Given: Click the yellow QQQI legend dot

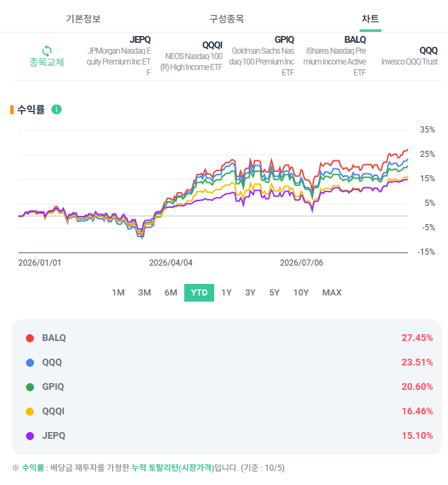Looking at the screenshot, I should pos(30,412).
